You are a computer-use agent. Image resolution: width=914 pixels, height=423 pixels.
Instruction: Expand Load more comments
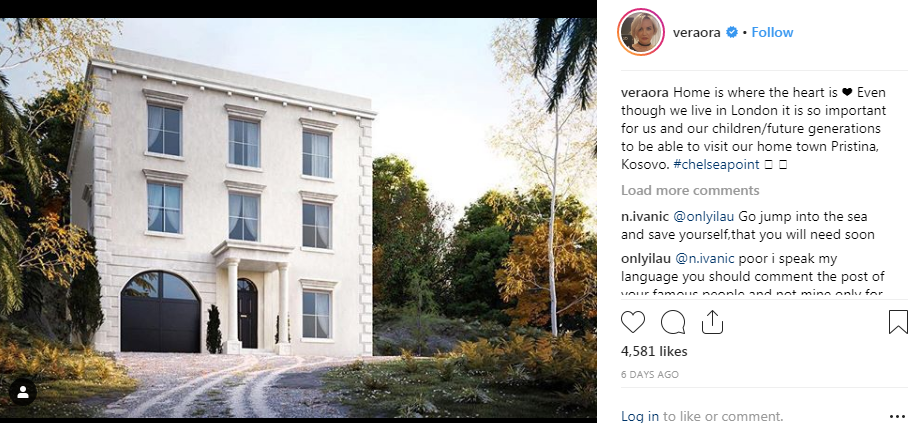click(690, 191)
